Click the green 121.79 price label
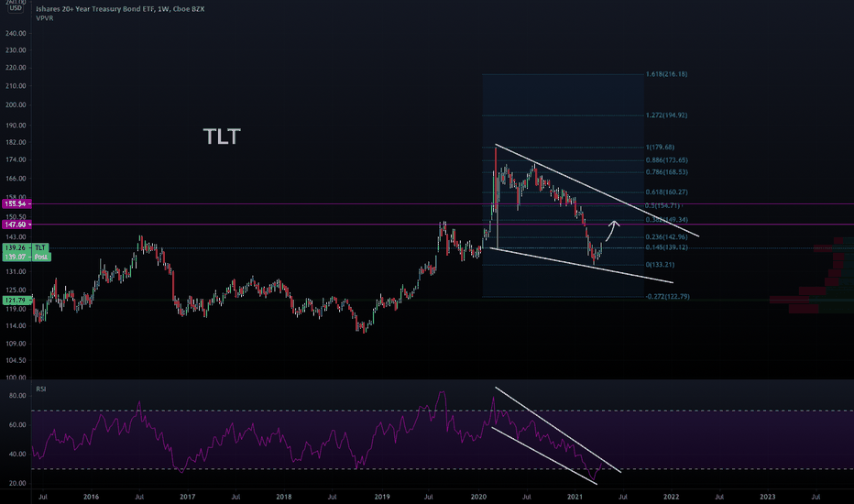854x504 pixels. (16, 301)
